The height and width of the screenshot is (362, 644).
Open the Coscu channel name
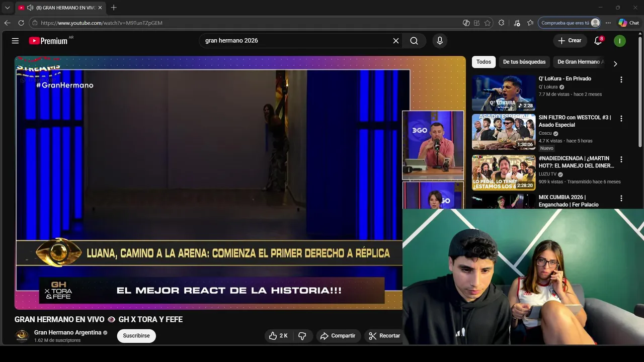point(545,133)
